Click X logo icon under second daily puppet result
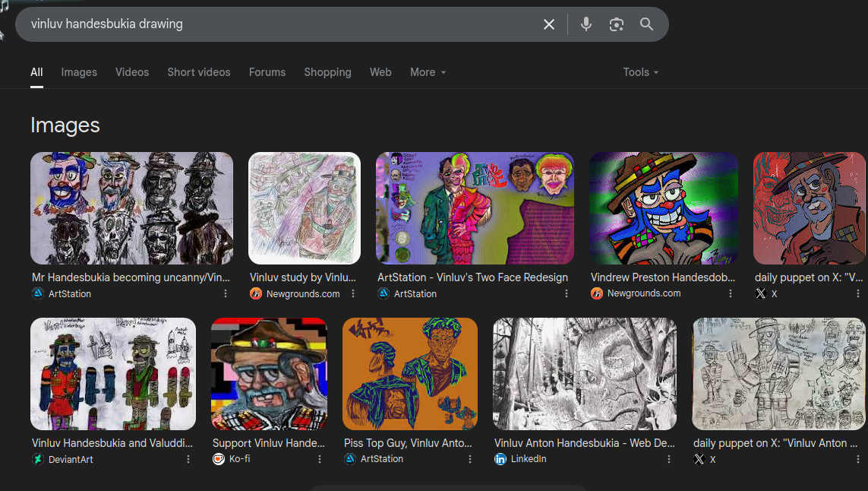The height and width of the screenshot is (491, 868). [x=699, y=459]
